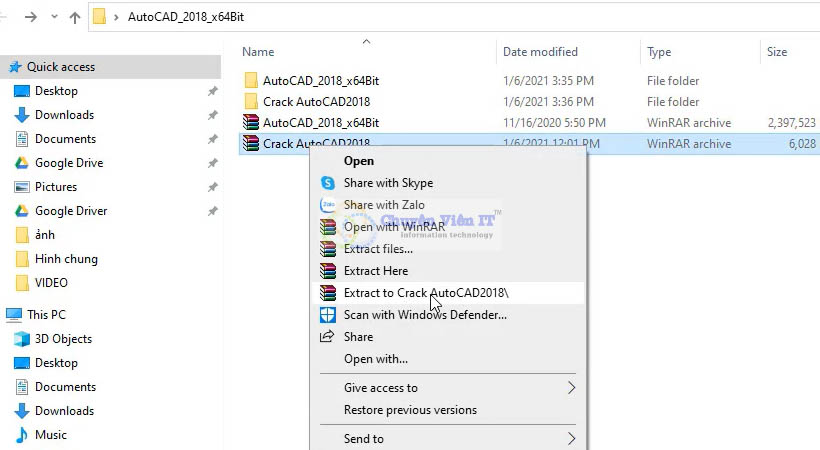The image size is (820, 450).
Task: Open Documents under This PC
Action: [x=65, y=387]
